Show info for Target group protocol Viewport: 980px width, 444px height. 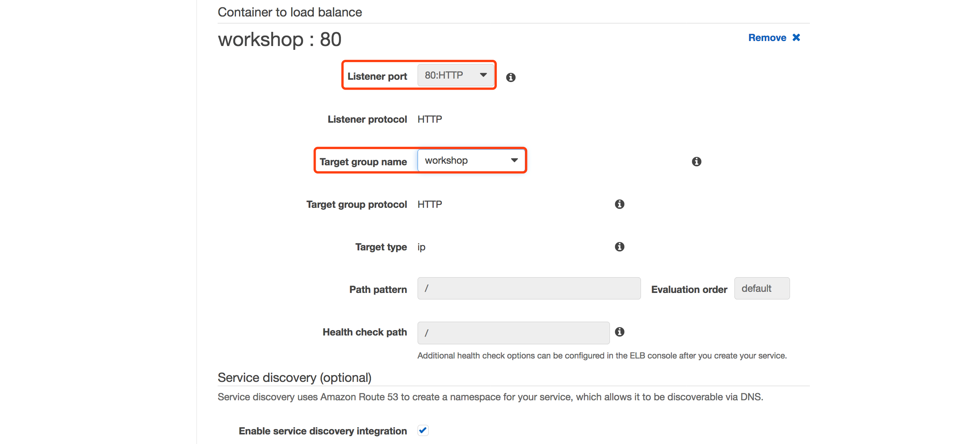click(x=619, y=204)
